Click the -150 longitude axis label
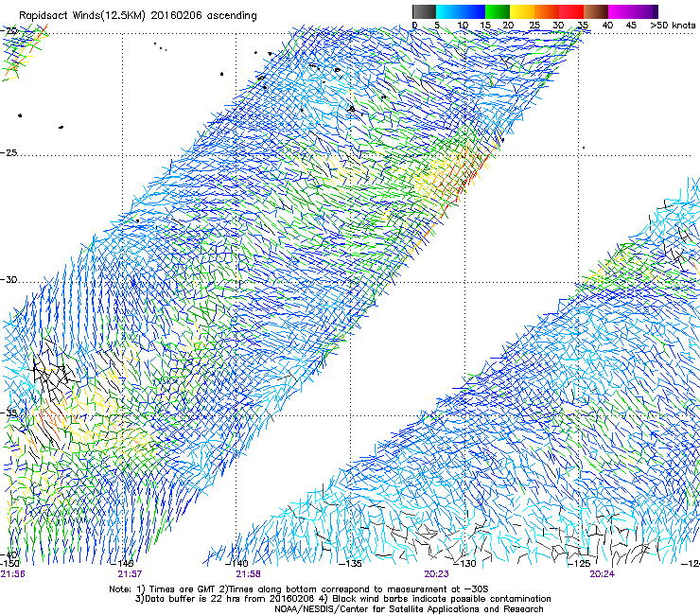700x615 pixels. pyautogui.click(x=9, y=563)
